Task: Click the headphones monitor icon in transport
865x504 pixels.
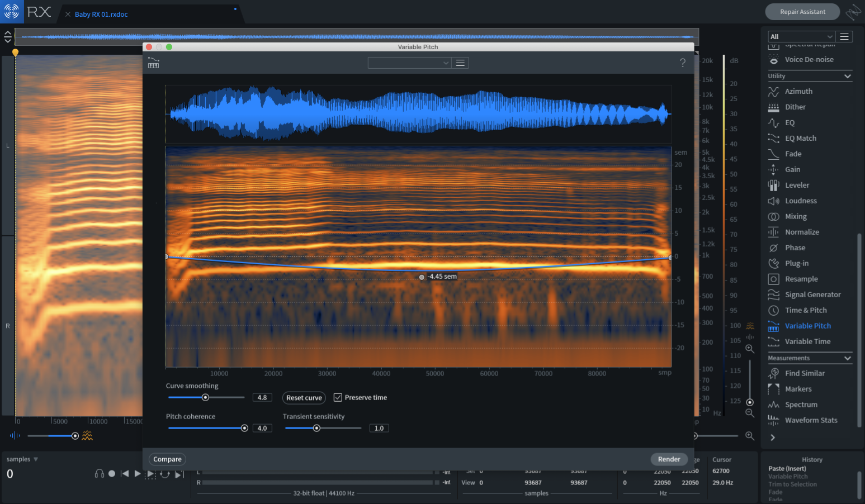Action: click(100, 474)
